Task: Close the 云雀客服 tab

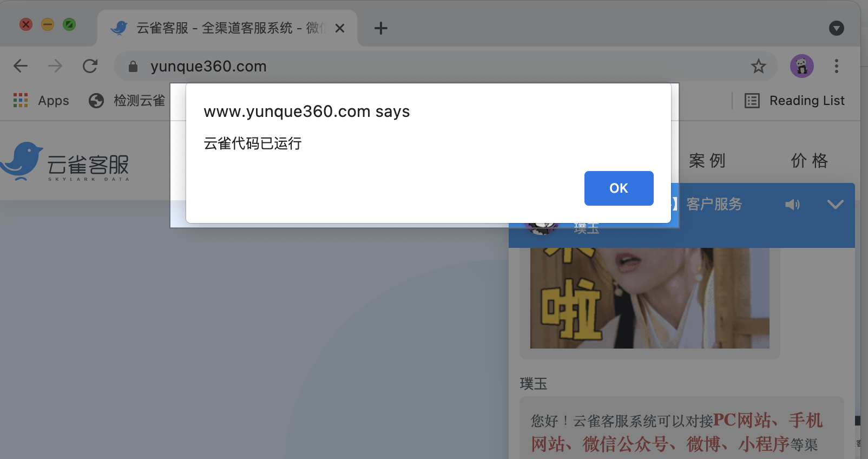Action: point(340,28)
